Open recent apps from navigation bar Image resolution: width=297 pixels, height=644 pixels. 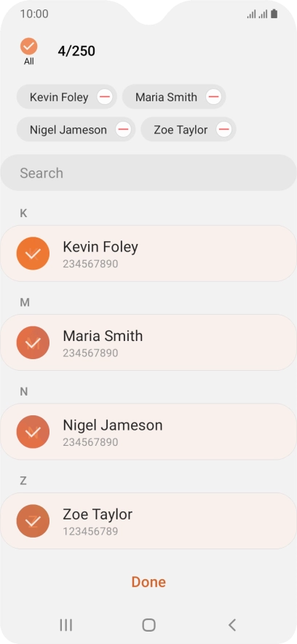pyautogui.click(x=66, y=625)
